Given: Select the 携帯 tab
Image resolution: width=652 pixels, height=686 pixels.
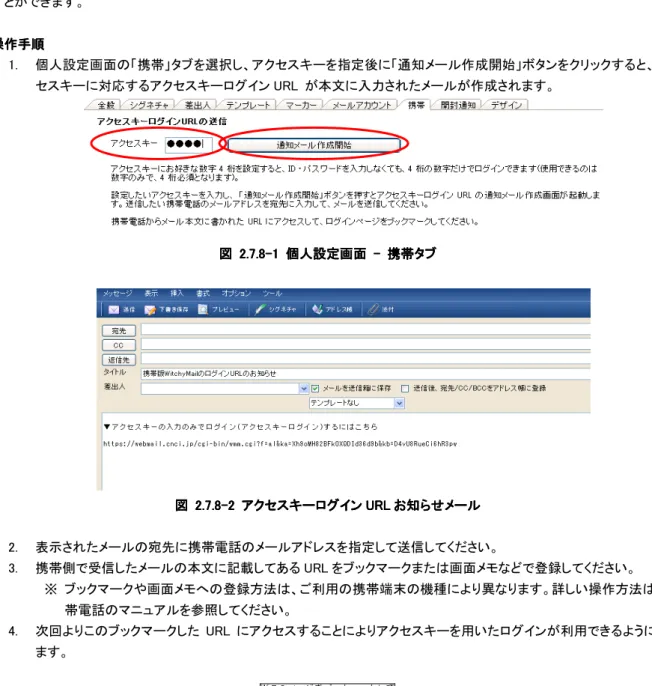Looking at the screenshot, I should [416, 105].
